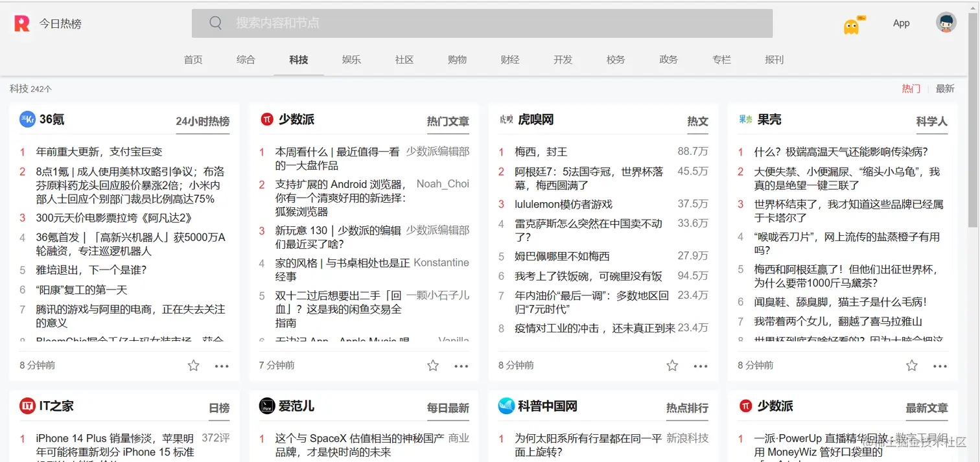
Task: Click the 科普中国网 logo icon
Action: 506,406
